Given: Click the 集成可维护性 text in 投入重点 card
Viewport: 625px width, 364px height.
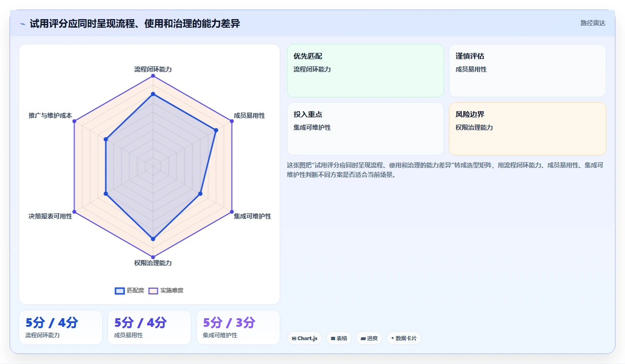Looking at the screenshot, I should click(x=312, y=127).
